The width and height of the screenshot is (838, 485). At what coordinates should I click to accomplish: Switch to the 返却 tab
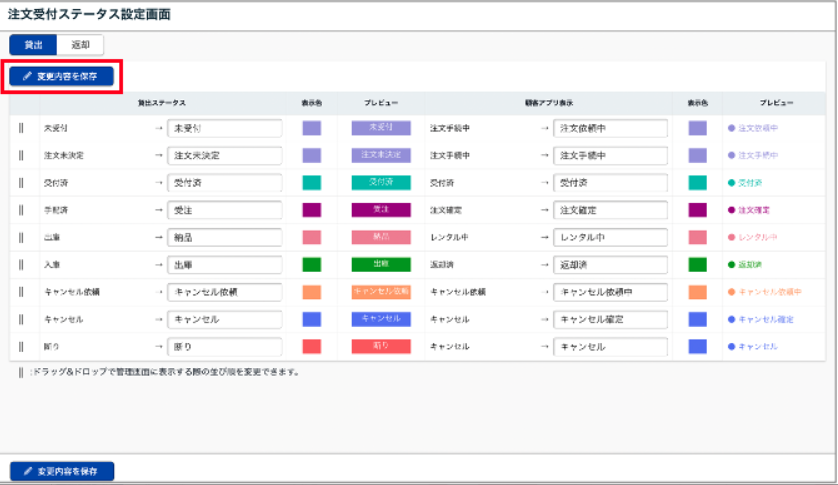click(80, 45)
